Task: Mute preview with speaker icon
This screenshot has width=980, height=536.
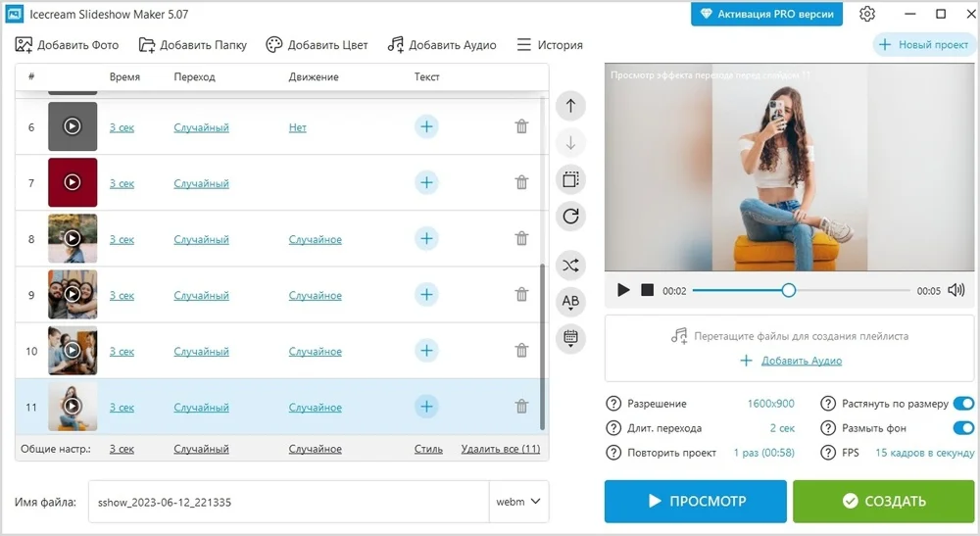Action: coord(956,290)
